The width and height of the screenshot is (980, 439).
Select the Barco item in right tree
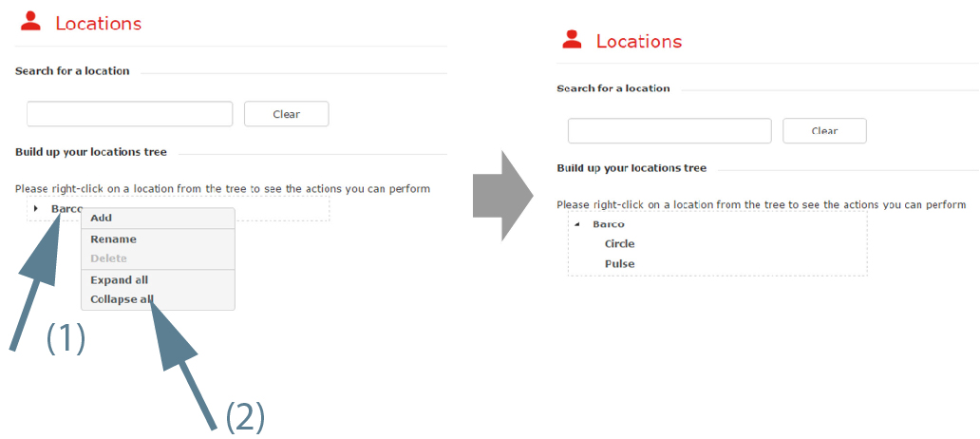click(x=609, y=224)
